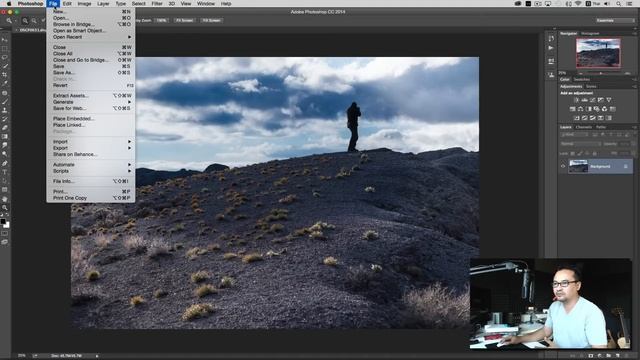640x360 pixels.
Task: Select the Pen tool
Action: tap(5, 163)
